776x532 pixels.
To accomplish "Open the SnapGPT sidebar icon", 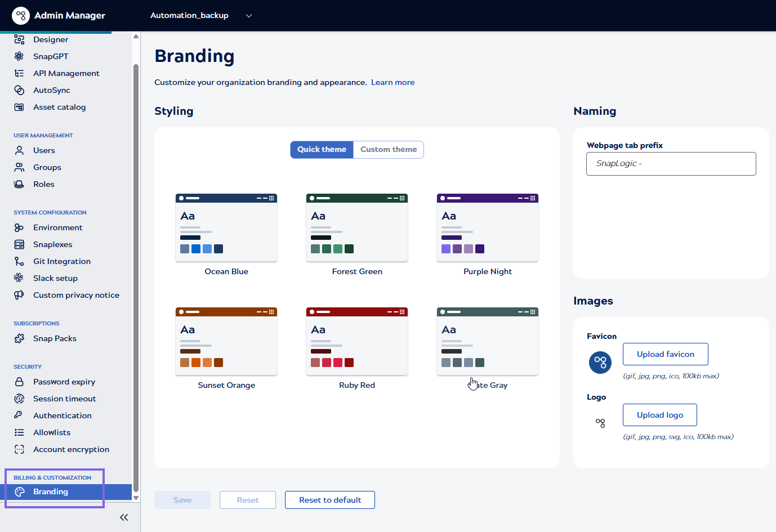I will (19, 56).
